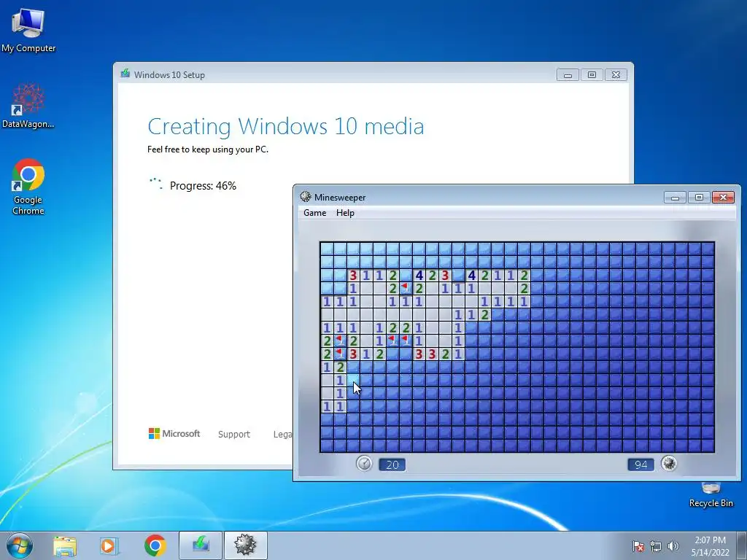Screen dimensions: 747x560
Task: Open the network icon in system tray
Action: (656, 546)
